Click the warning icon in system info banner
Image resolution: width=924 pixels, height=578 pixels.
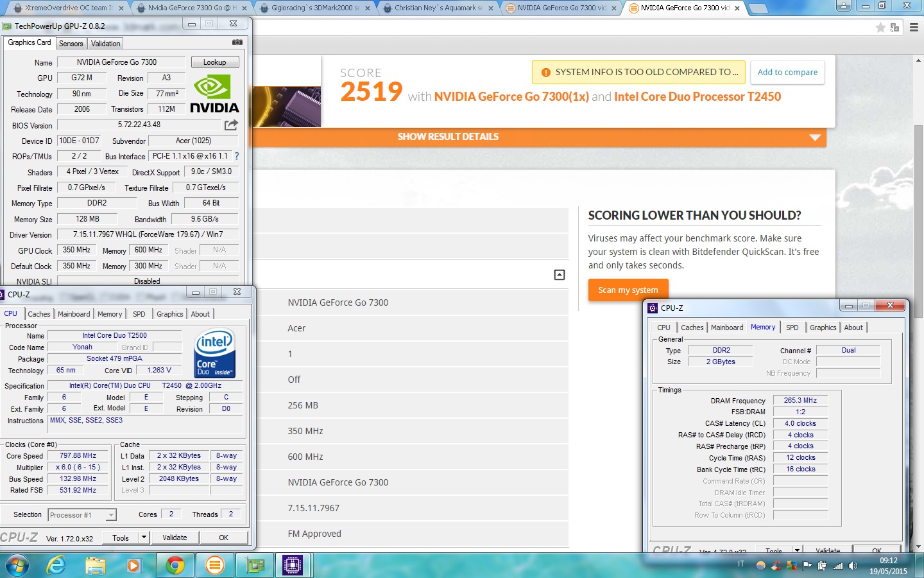pos(545,73)
